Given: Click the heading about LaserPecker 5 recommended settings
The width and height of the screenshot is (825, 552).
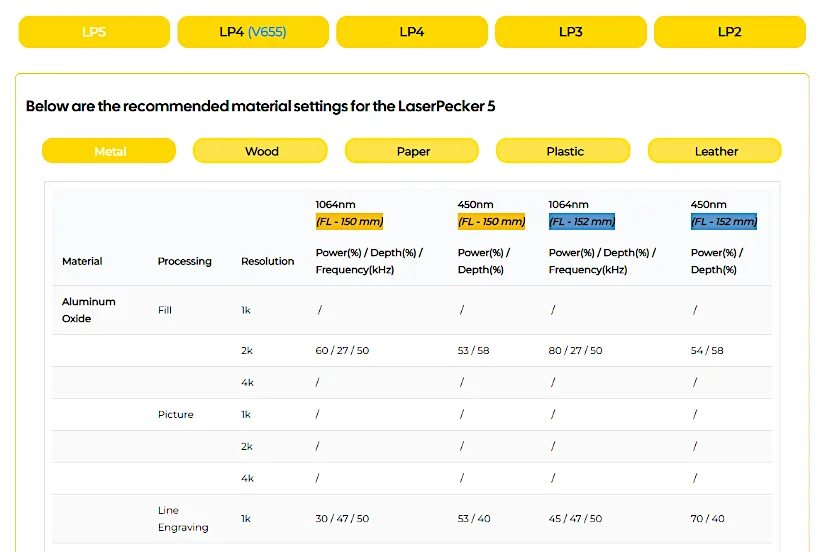Looking at the screenshot, I should 260,106.
